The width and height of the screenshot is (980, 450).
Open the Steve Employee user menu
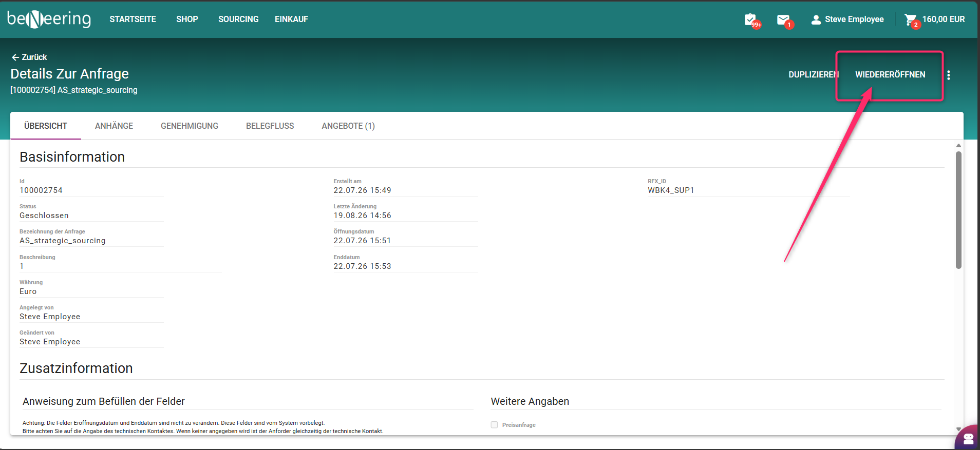[847, 19]
